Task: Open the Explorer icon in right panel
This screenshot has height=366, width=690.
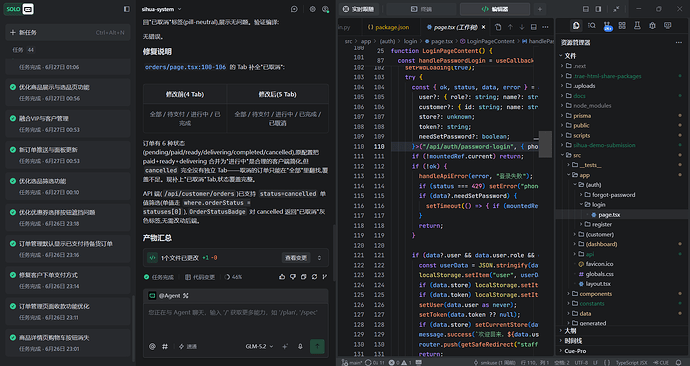Action: point(576,26)
